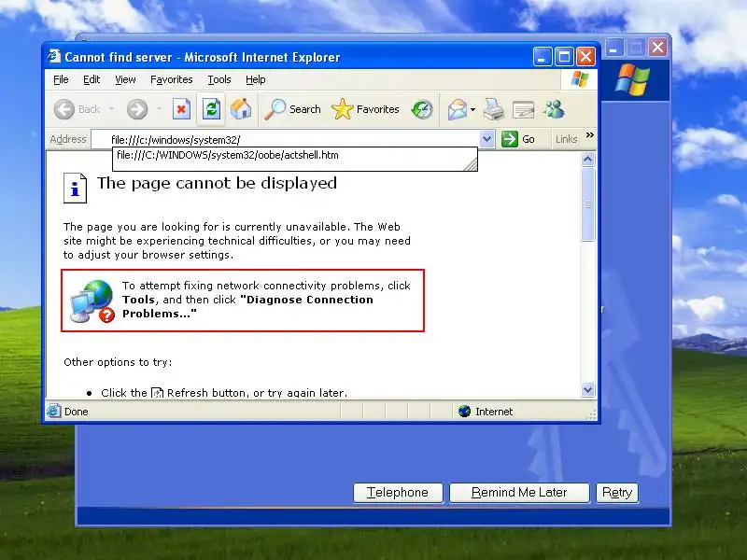The height and width of the screenshot is (560, 747).
Task: Expand the Links toolbar chevron
Action: (x=590, y=135)
